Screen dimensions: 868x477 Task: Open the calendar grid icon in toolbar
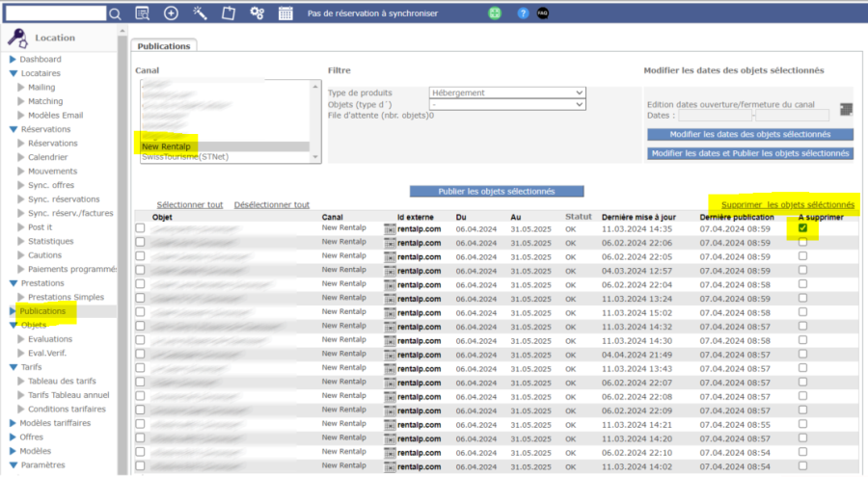(x=285, y=13)
